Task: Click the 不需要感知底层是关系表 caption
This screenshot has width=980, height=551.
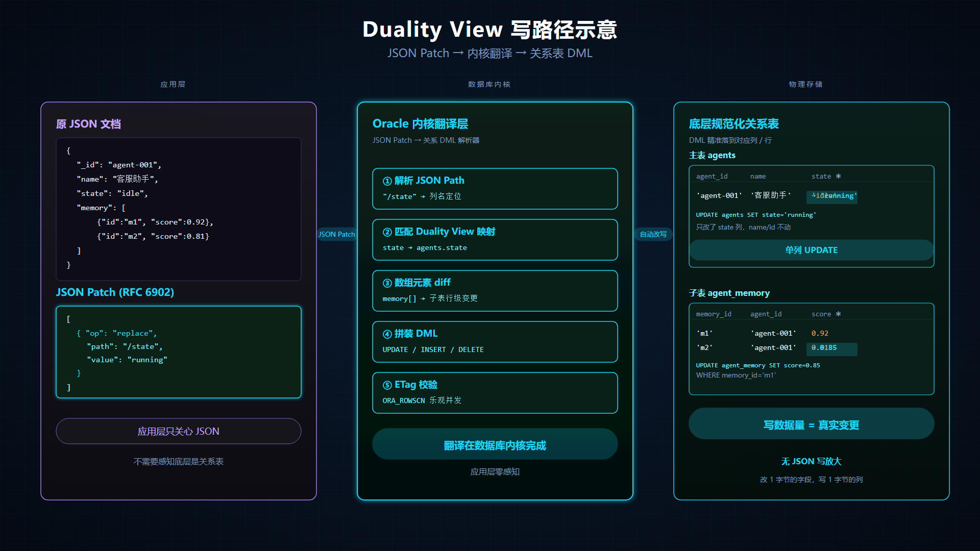Action: tap(179, 462)
